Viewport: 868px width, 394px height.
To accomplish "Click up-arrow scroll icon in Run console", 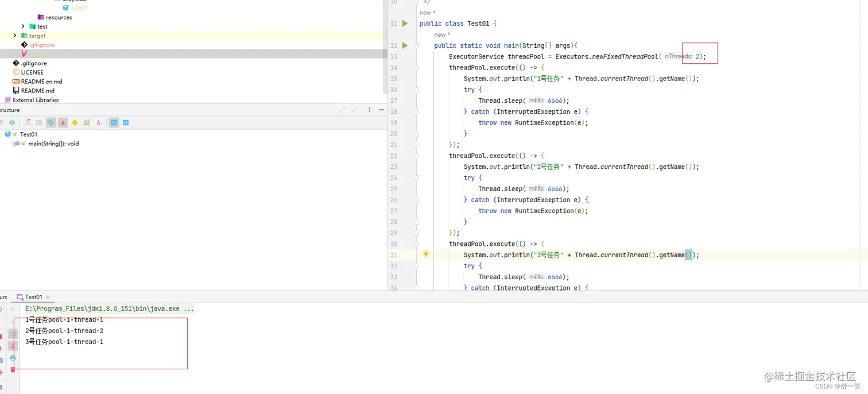I will [x=13, y=310].
